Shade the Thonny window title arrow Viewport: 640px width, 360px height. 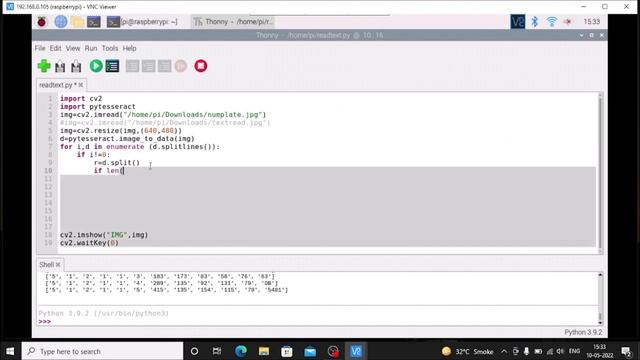pos(582,35)
